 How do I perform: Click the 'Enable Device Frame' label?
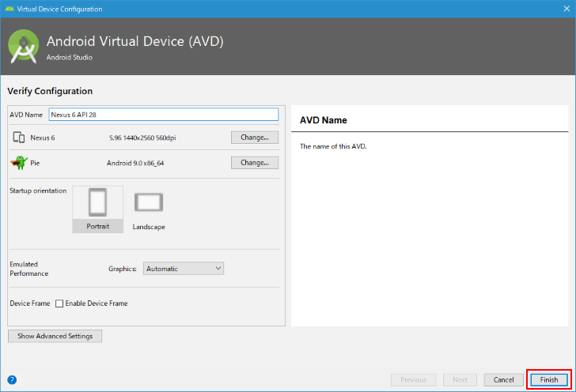97,303
